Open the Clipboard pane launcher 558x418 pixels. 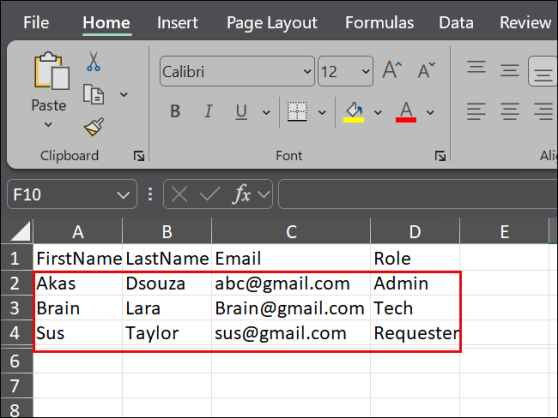139,156
